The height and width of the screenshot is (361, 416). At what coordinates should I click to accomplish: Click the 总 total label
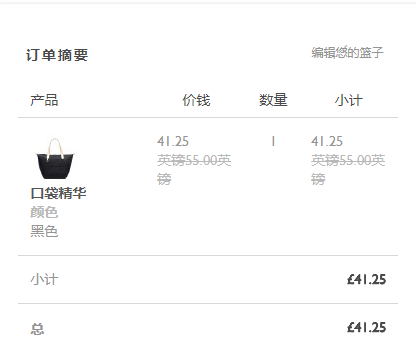pos(37,329)
